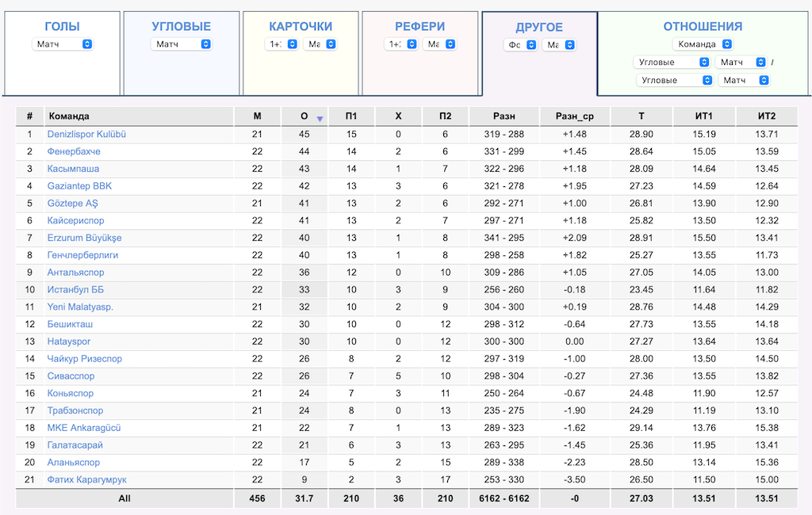Open the Ма dropdown in КАРТОЧКИ
Viewport: 812px width, 515px height.
pos(320,44)
